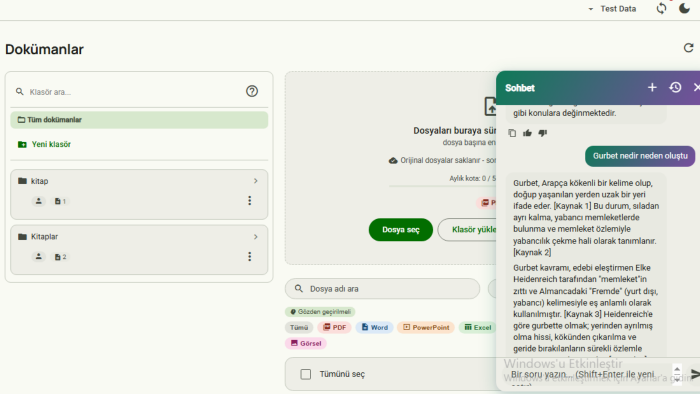The width and height of the screenshot is (700, 394).
Task: Create a folder with Yeni klasör
Action: coord(45,144)
